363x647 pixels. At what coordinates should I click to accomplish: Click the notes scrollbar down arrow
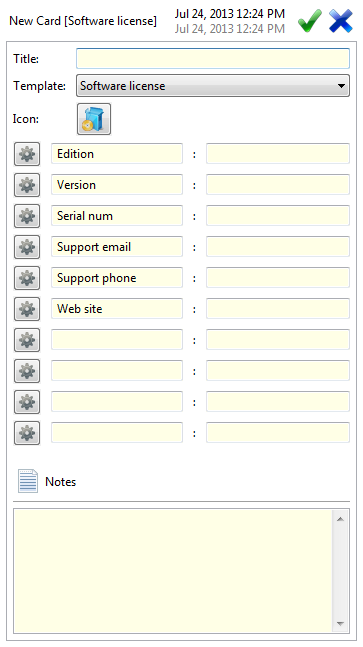pyautogui.click(x=340, y=623)
